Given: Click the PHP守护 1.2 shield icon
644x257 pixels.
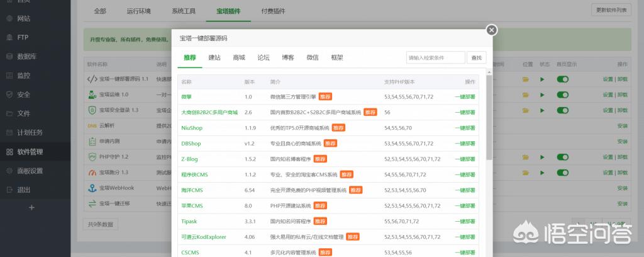Looking at the screenshot, I should pos(92,157).
